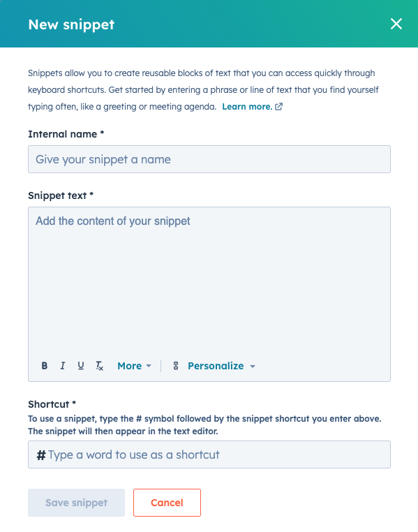418x532 pixels.
Task: Close the New snippet dialog
Action: (x=396, y=24)
